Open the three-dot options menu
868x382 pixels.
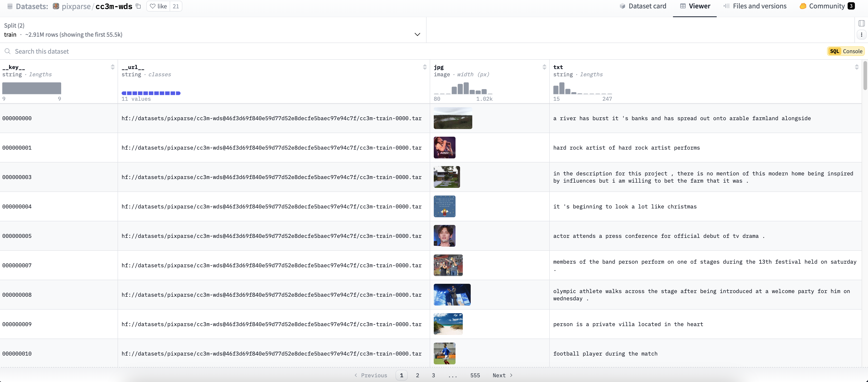click(x=861, y=34)
